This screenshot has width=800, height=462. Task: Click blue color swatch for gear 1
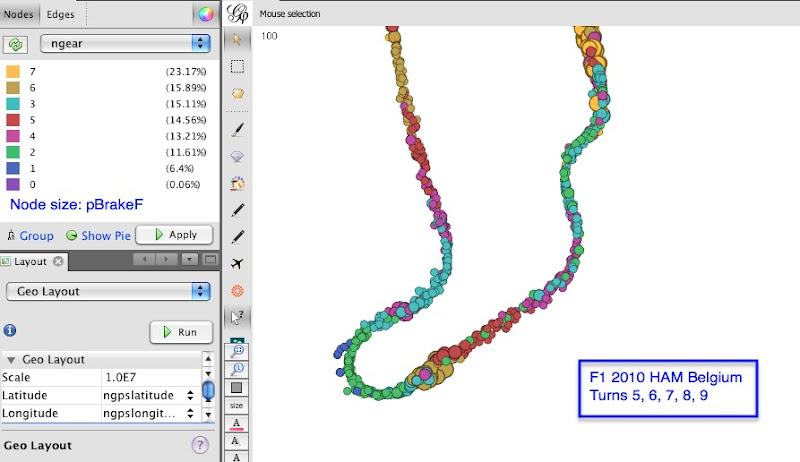[13, 168]
